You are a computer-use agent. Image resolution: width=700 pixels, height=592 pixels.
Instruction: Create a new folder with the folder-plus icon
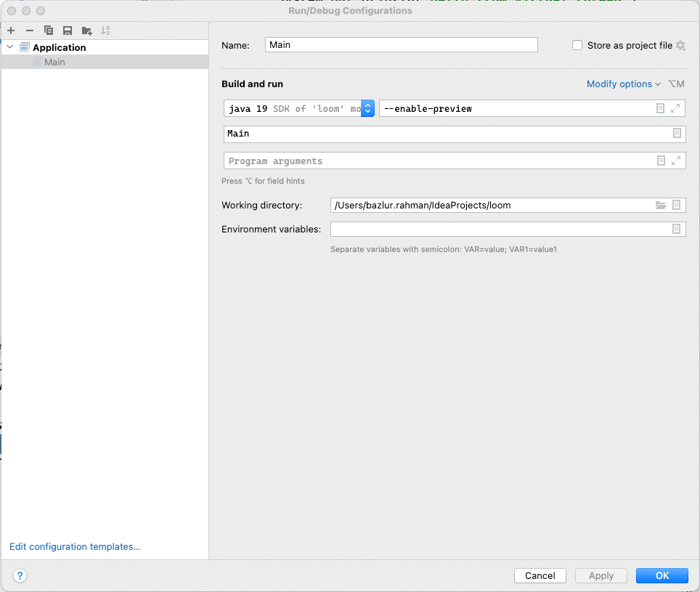click(86, 31)
